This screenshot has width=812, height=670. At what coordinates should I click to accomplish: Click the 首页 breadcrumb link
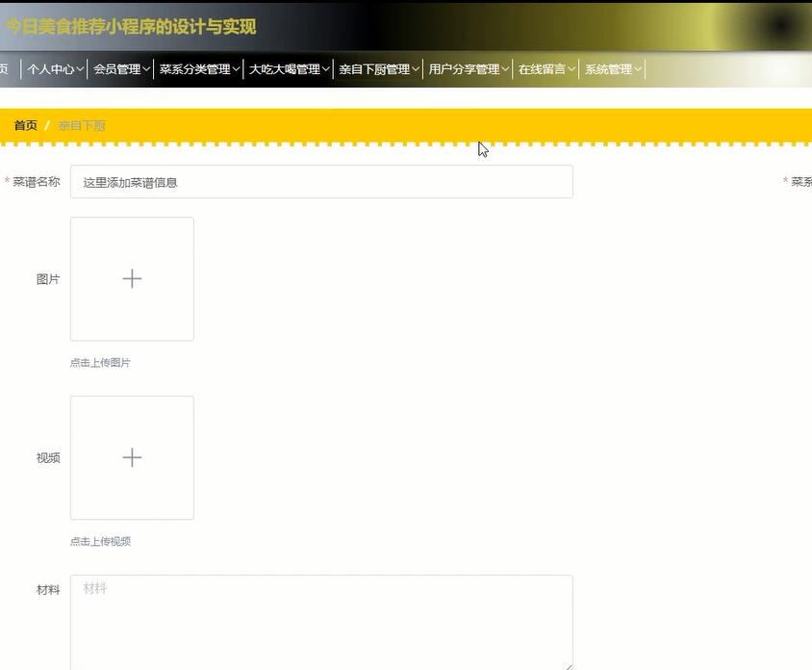pos(24,124)
